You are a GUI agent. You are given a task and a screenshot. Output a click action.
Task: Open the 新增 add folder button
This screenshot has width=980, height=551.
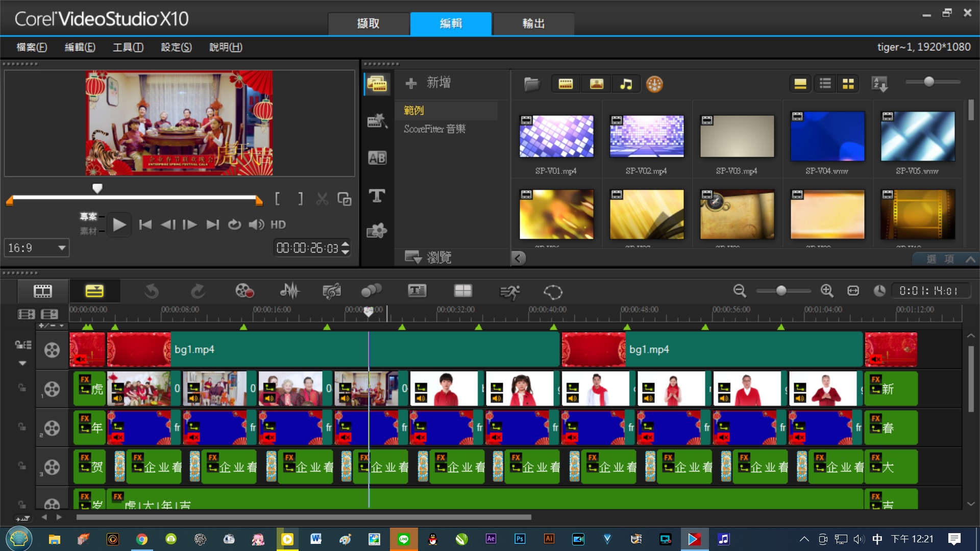[x=428, y=83]
